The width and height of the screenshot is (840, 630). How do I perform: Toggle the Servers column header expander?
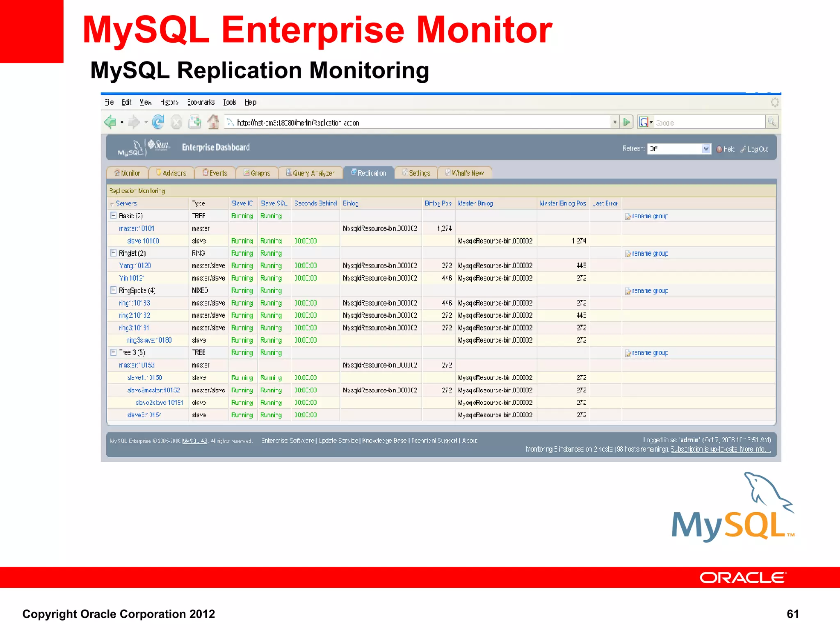pyautogui.click(x=112, y=204)
